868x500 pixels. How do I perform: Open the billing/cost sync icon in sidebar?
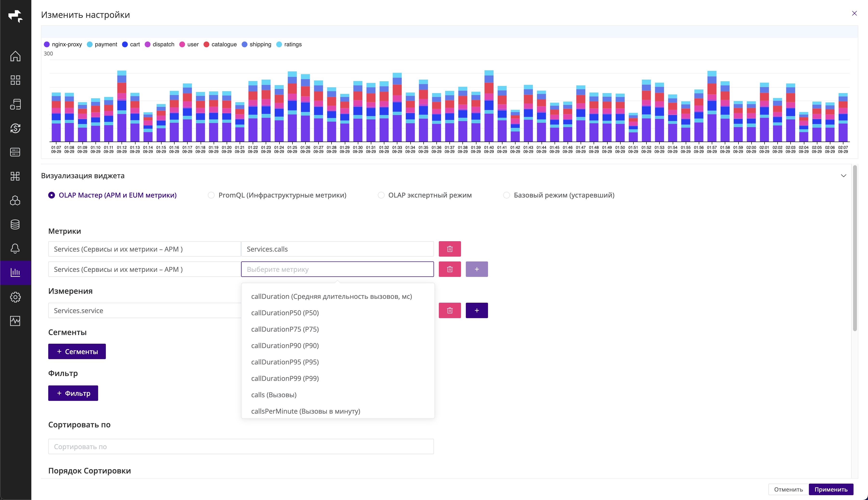tap(16, 128)
